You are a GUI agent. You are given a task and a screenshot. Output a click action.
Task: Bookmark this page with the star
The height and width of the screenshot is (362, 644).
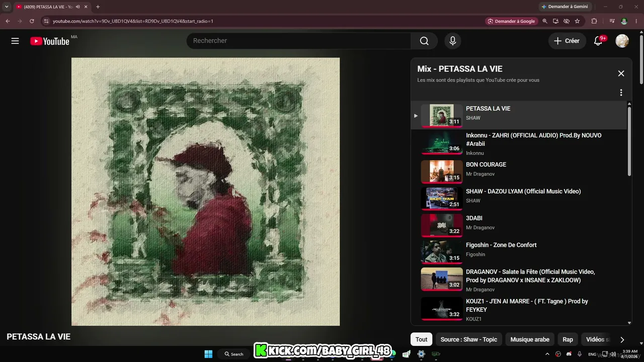pyautogui.click(x=577, y=21)
